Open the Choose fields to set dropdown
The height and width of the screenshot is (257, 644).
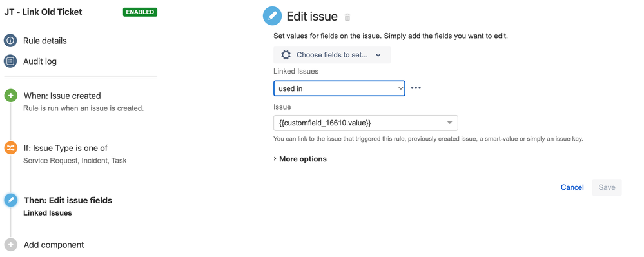pos(332,55)
